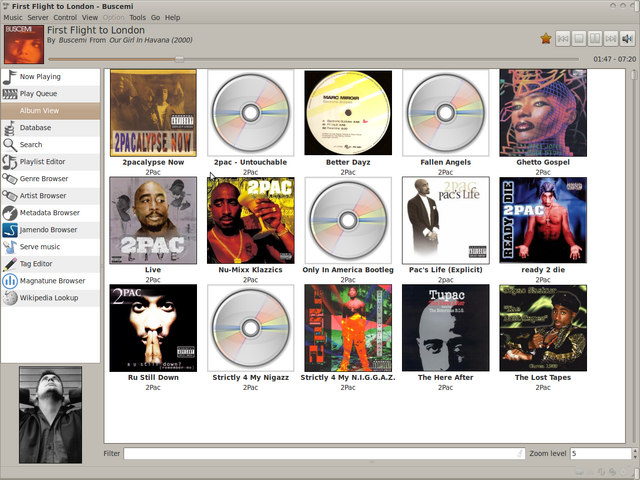Image resolution: width=640 pixels, height=480 pixels.
Task: Click the Filter text field
Action: click(x=324, y=453)
